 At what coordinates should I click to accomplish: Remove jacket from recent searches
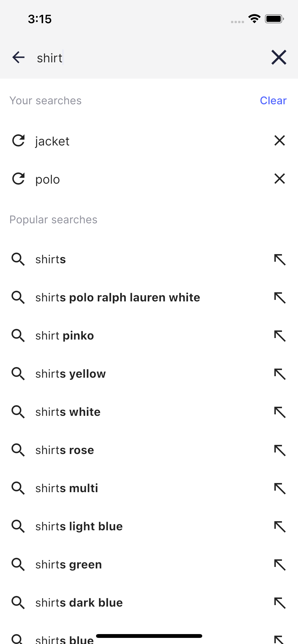click(x=279, y=141)
